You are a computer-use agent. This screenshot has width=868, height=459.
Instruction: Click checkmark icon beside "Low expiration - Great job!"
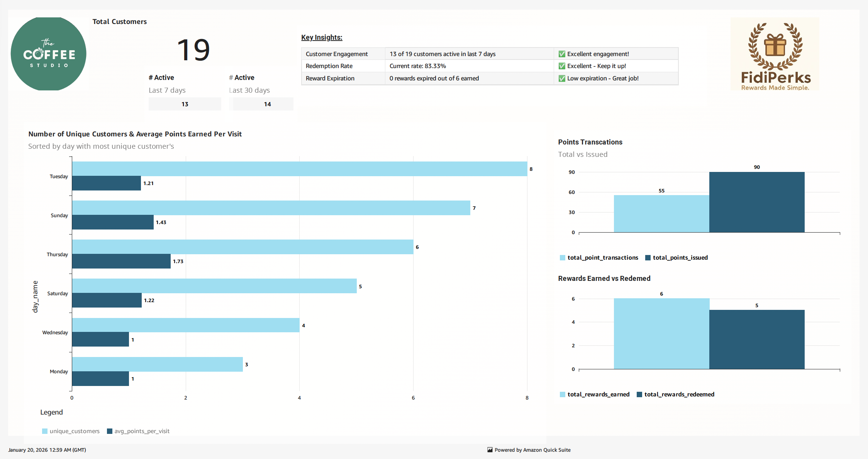[x=561, y=78]
